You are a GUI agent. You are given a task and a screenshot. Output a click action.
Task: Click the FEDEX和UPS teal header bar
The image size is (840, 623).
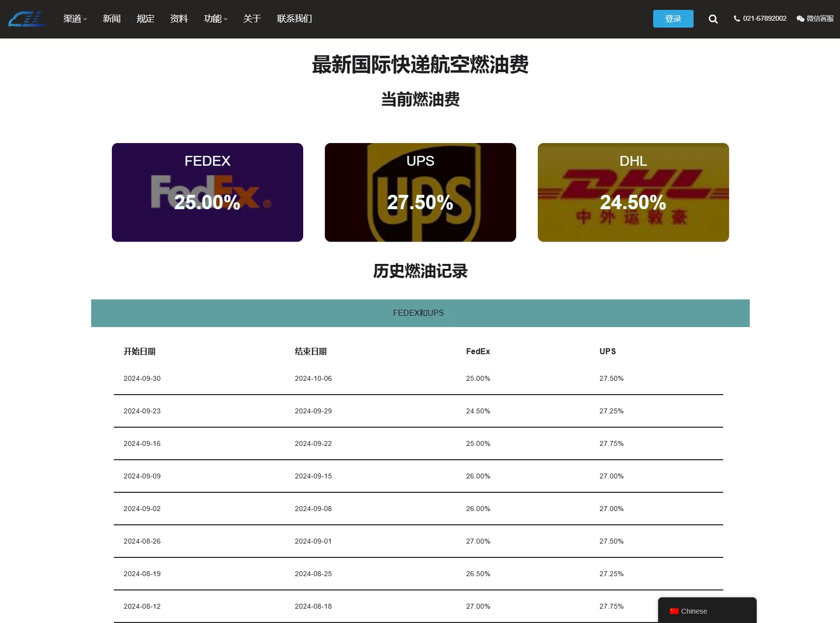[x=420, y=313]
